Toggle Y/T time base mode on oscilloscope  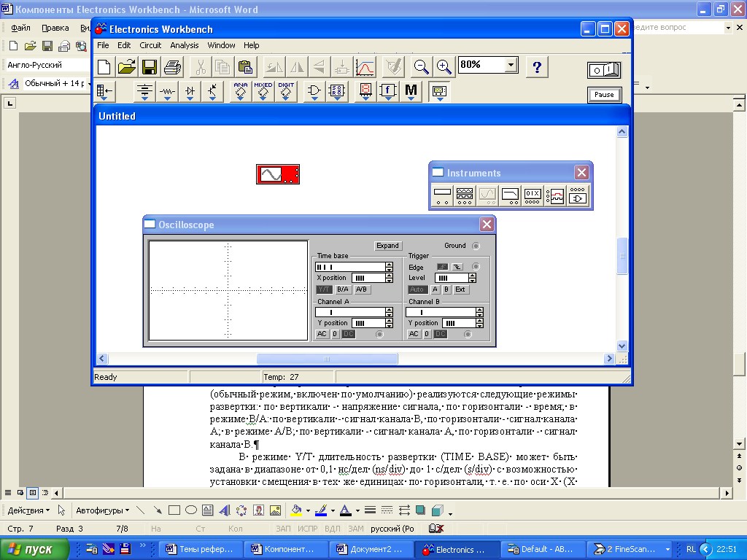[x=324, y=289]
